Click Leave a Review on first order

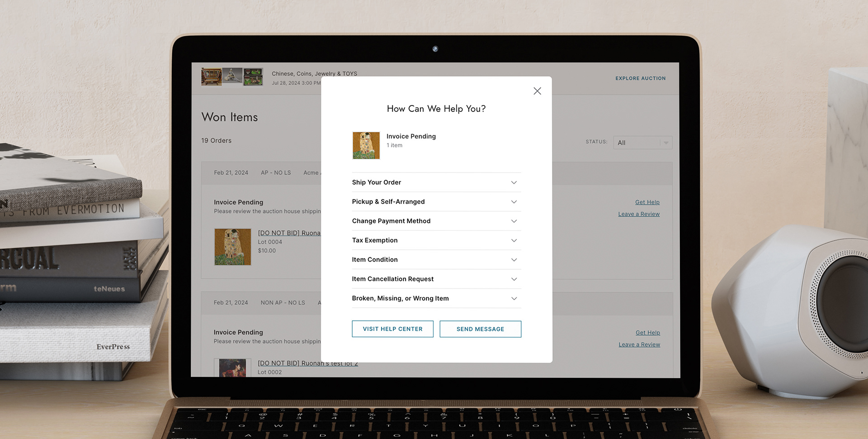click(639, 214)
